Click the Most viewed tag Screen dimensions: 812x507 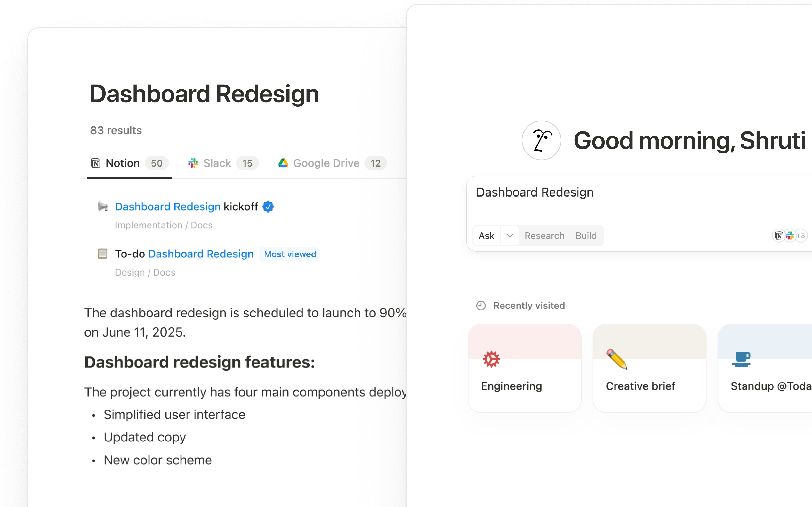tap(290, 254)
